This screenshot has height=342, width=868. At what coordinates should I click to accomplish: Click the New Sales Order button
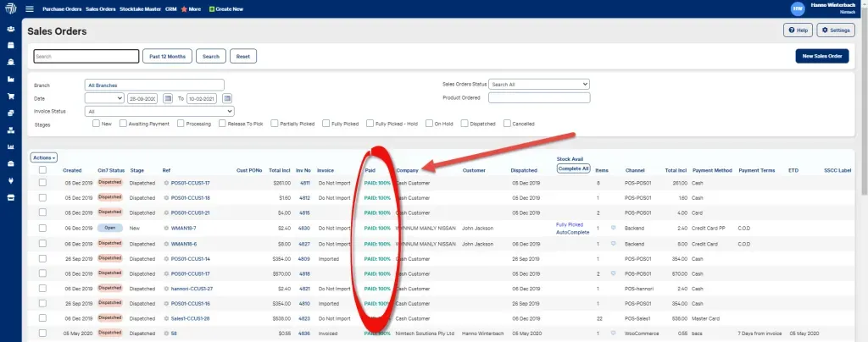click(821, 56)
